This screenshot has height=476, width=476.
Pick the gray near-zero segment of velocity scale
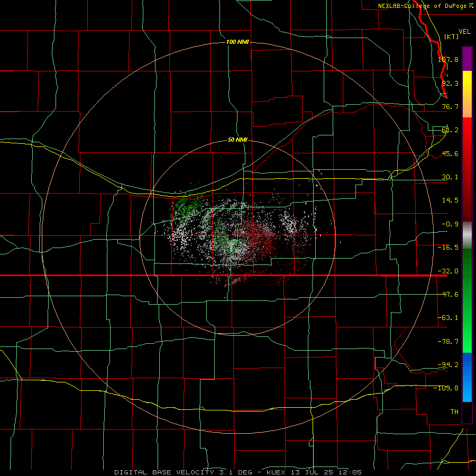tap(467, 235)
